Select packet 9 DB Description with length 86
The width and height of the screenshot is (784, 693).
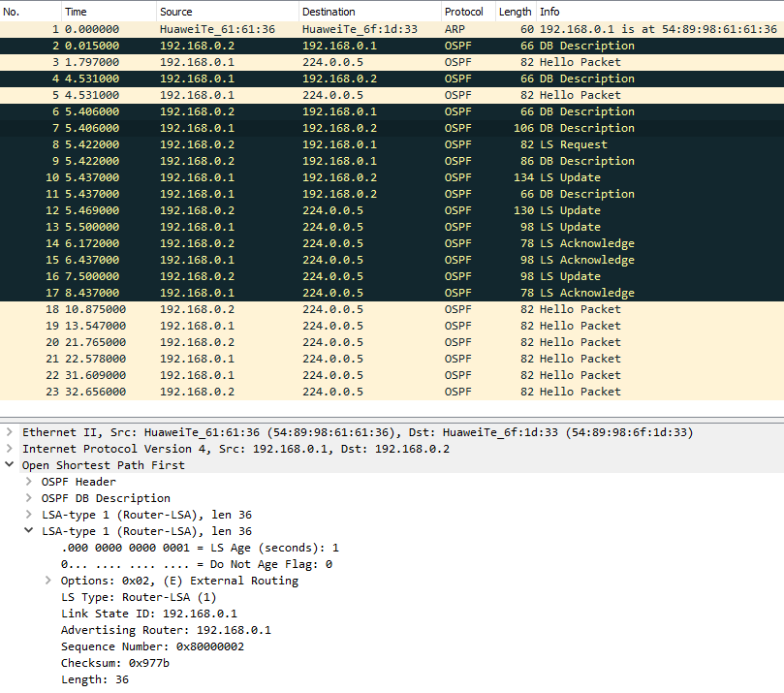[x=392, y=161]
